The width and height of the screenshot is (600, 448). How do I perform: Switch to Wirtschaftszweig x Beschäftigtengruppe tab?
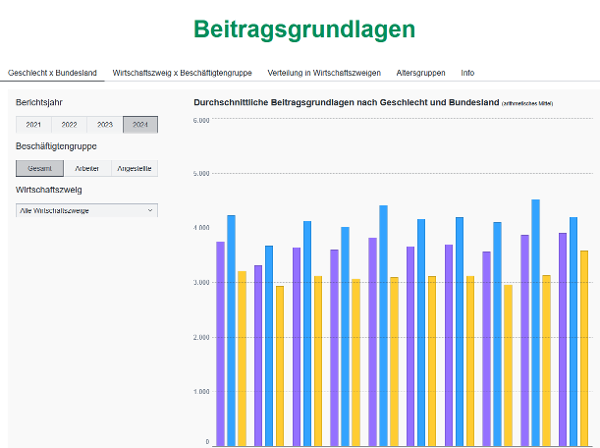(182, 73)
